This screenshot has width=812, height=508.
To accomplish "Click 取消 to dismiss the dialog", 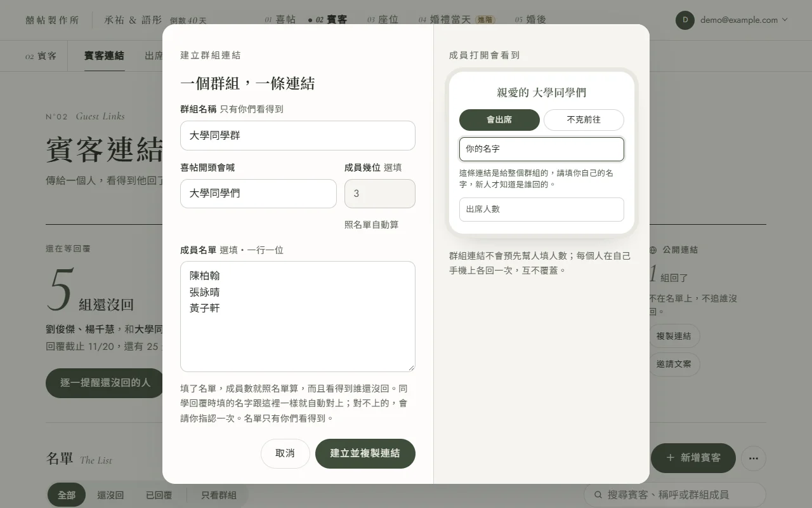I will (285, 453).
